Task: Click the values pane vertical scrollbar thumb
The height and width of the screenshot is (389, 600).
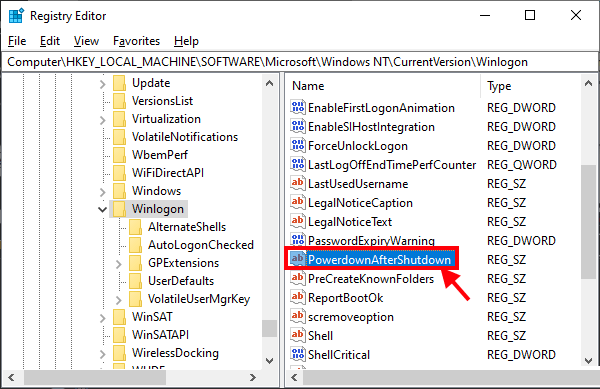Action: (x=589, y=222)
